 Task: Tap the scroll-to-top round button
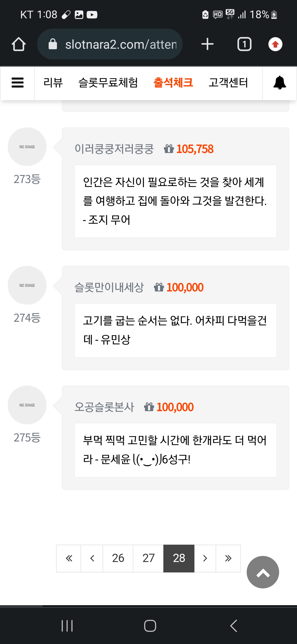pos(263,572)
